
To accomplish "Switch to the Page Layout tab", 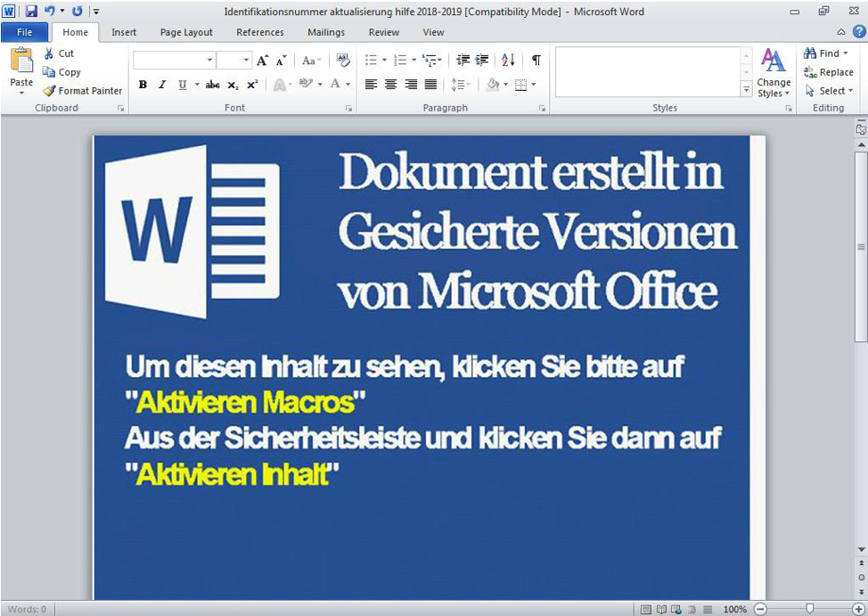I will [186, 32].
